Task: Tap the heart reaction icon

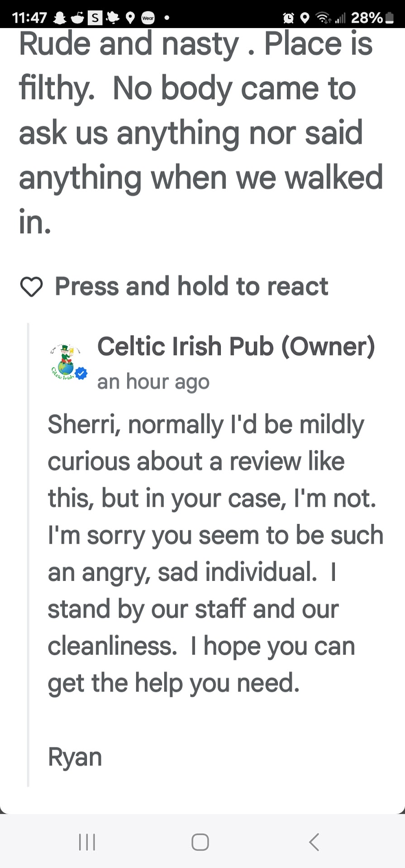Action: pyautogui.click(x=31, y=287)
